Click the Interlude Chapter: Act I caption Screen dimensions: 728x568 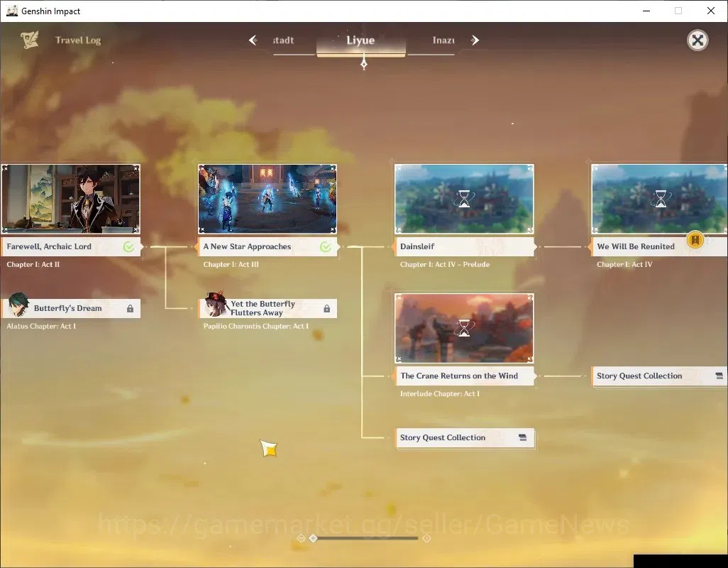(440, 394)
